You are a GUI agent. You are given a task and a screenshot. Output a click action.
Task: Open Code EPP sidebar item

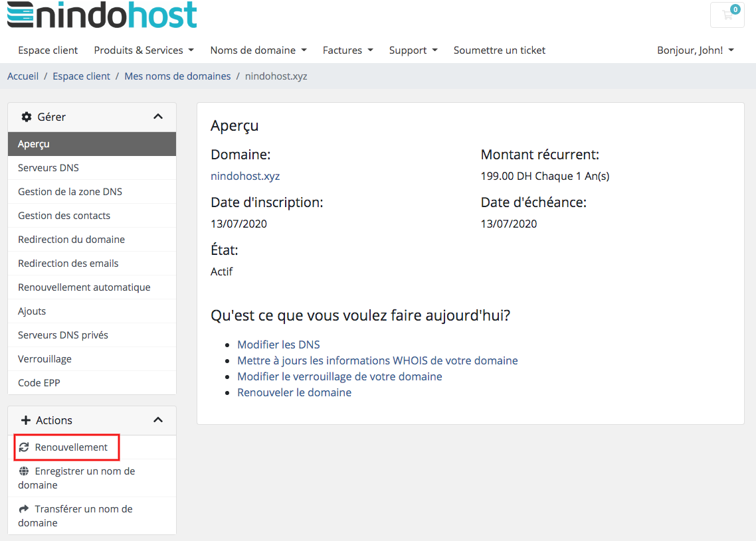coord(92,382)
